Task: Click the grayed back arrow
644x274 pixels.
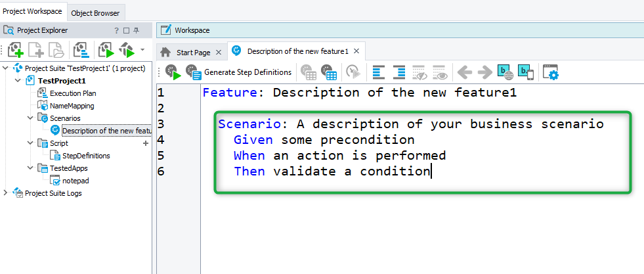Action: point(465,73)
